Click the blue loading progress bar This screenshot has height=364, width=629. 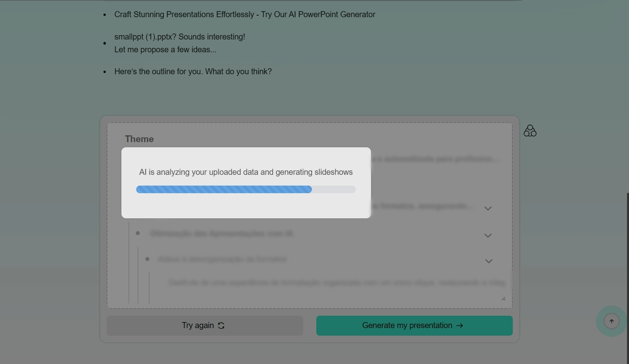pos(224,190)
